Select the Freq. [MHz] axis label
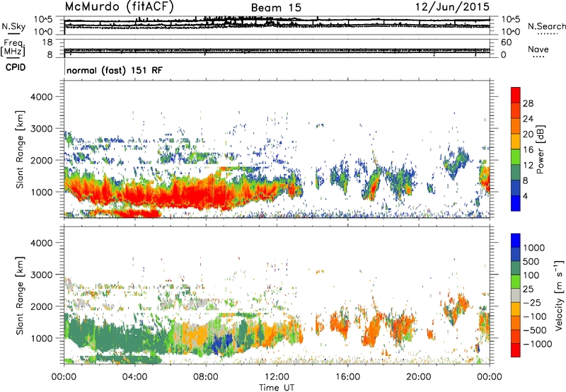This screenshot has height=392, width=566. click(13, 47)
